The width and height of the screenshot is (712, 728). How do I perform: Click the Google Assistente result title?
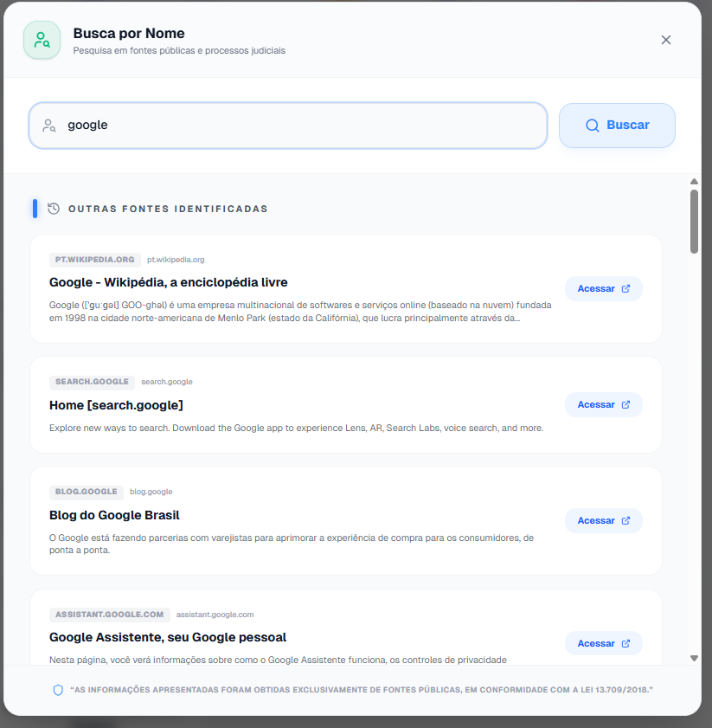[168, 638]
